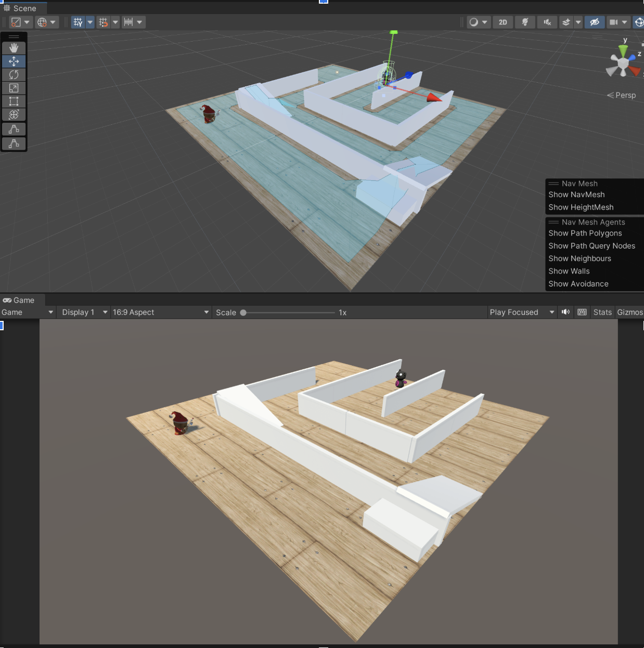Viewport: 644px width, 648px height.
Task: Toggle scene lighting with the lightbulb button
Action: 525,22
